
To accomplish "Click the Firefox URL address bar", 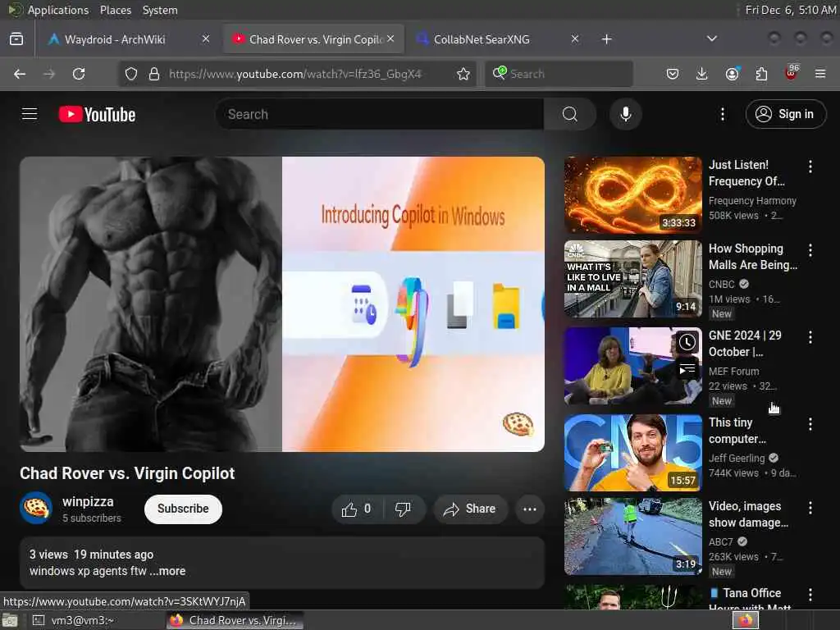I will tap(294, 74).
